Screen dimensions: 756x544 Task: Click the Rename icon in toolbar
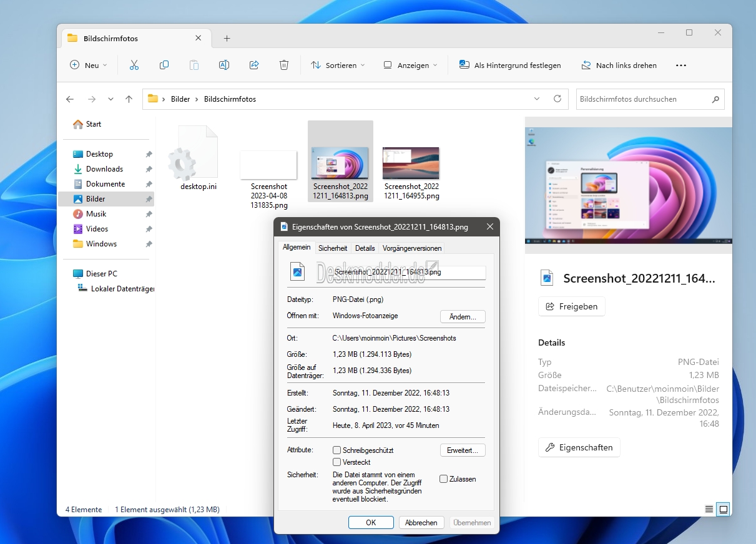click(x=224, y=65)
